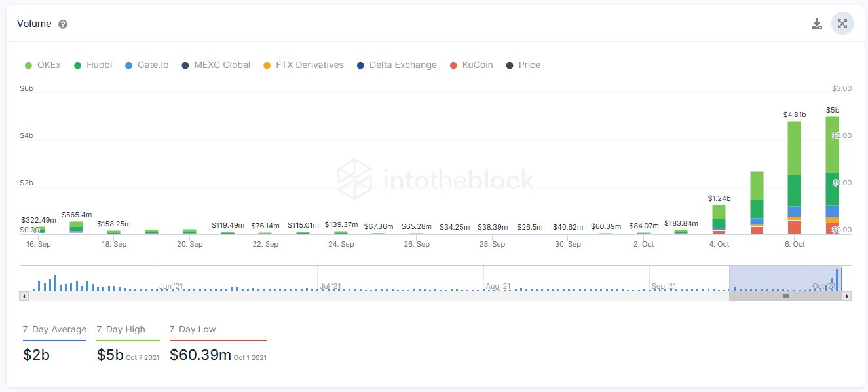The width and height of the screenshot is (868, 392).
Task: Hide the Gate.io legend series
Action: click(146, 65)
